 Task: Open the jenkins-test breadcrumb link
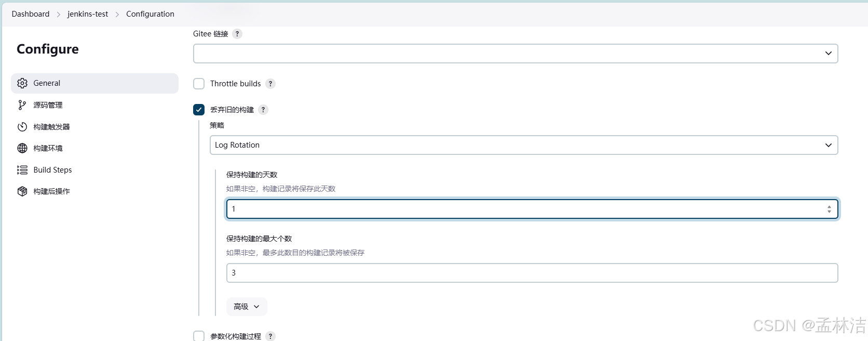[x=88, y=14]
